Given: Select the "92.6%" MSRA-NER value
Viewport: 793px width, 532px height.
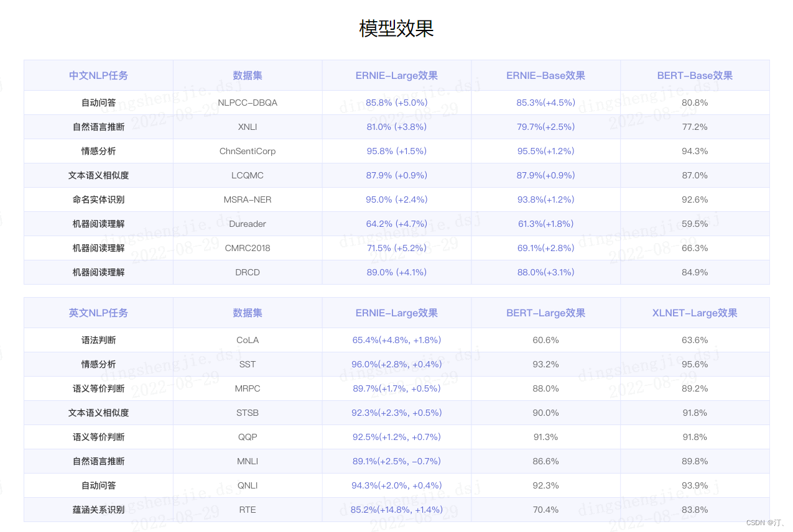Looking at the screenshot, I should click(x=695, y=199).
